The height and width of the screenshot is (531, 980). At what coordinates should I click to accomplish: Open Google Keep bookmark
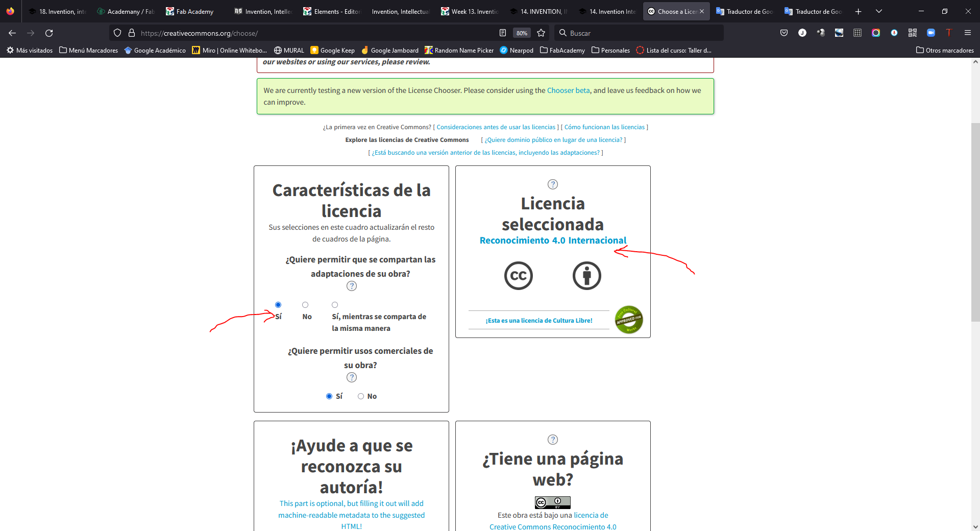[x=333, y=50]
